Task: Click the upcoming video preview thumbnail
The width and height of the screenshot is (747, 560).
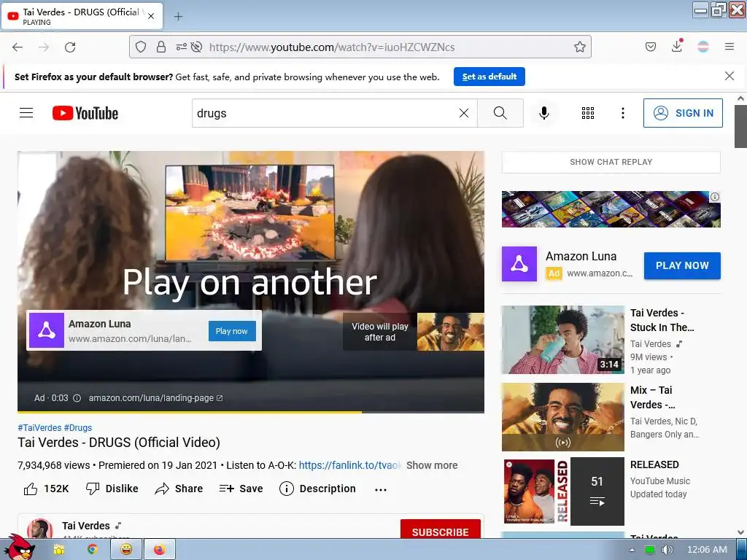Action: coord(450,332)
